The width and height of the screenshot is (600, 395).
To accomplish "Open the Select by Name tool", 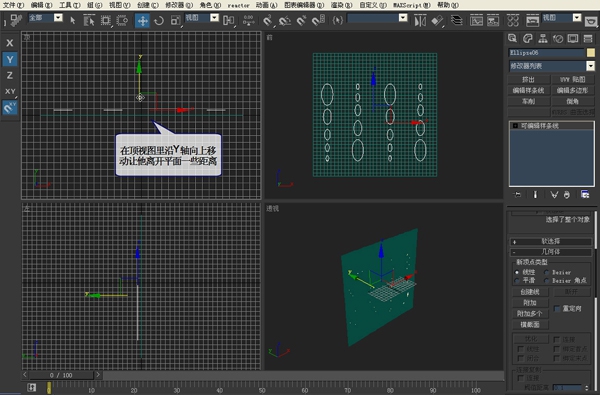I will [x=89, y=20].
